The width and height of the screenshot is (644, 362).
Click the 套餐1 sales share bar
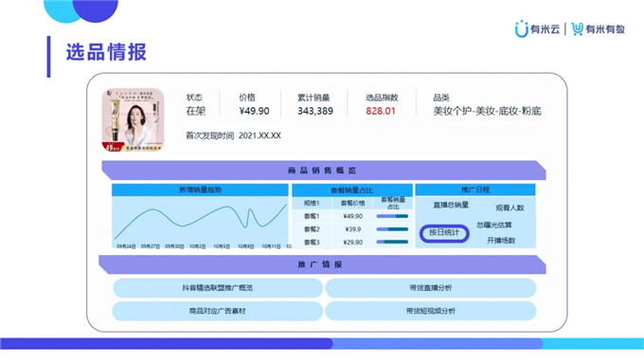click(392, 216)
